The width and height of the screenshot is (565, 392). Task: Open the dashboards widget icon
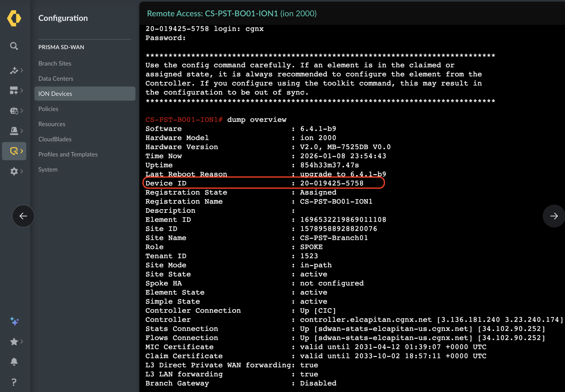14,90
